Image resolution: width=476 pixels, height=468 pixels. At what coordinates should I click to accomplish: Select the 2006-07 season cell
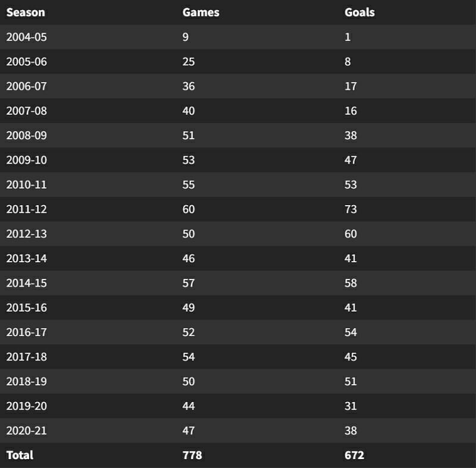(26, 86)
